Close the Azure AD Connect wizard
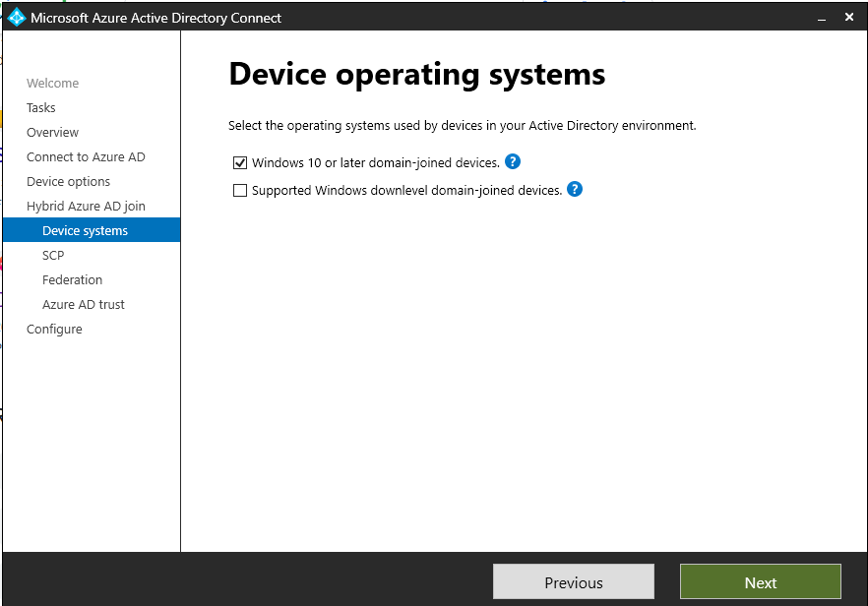 (x=848, y=18)
